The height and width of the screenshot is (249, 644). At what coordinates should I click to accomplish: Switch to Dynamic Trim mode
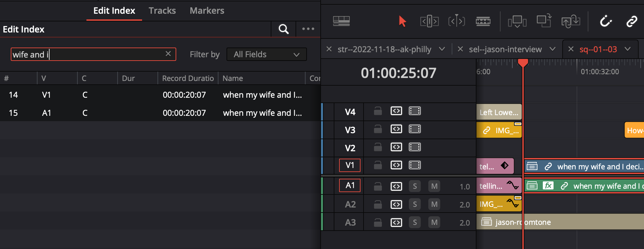pos(457,21)
